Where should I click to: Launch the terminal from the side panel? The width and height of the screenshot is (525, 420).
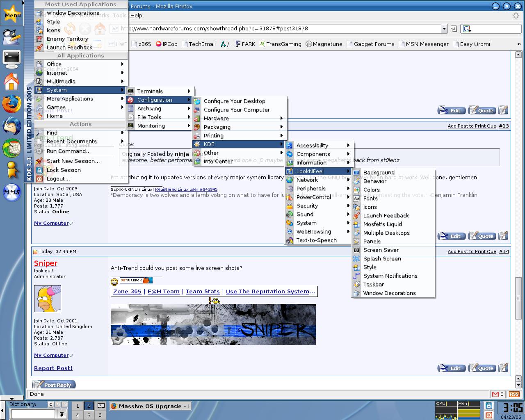point(11,59)
